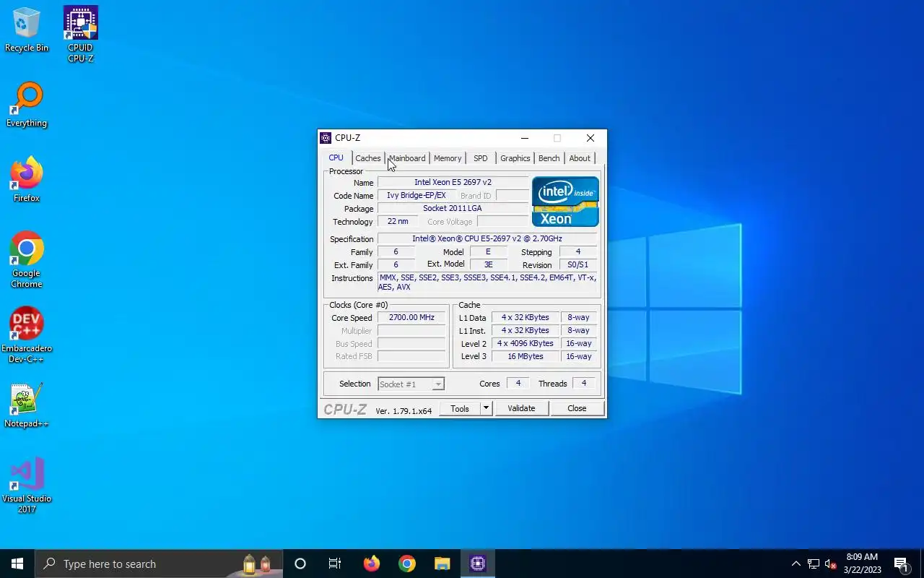Image resolution: width=924 pixels, height=578 pixels.
Task: Click the taskbar clock showing 8:09 AM
Action: pos(862,564)
